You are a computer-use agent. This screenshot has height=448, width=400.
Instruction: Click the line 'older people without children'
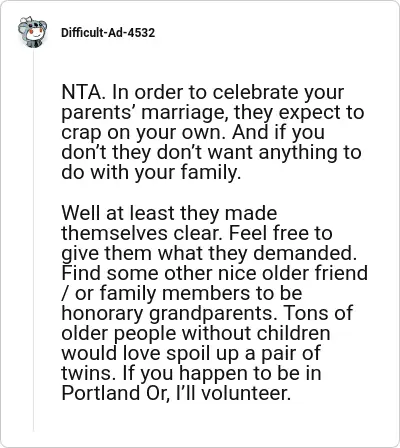pos(196,333)
